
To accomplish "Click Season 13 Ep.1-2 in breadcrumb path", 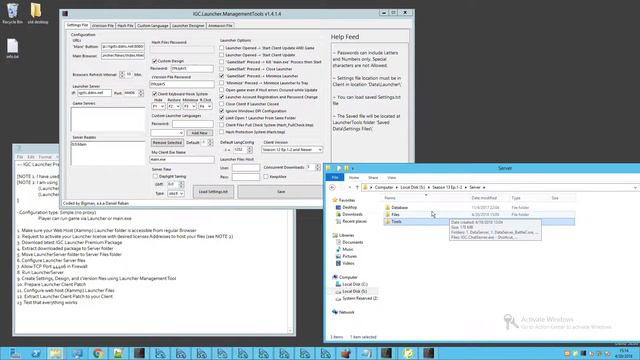I will 447,187.
